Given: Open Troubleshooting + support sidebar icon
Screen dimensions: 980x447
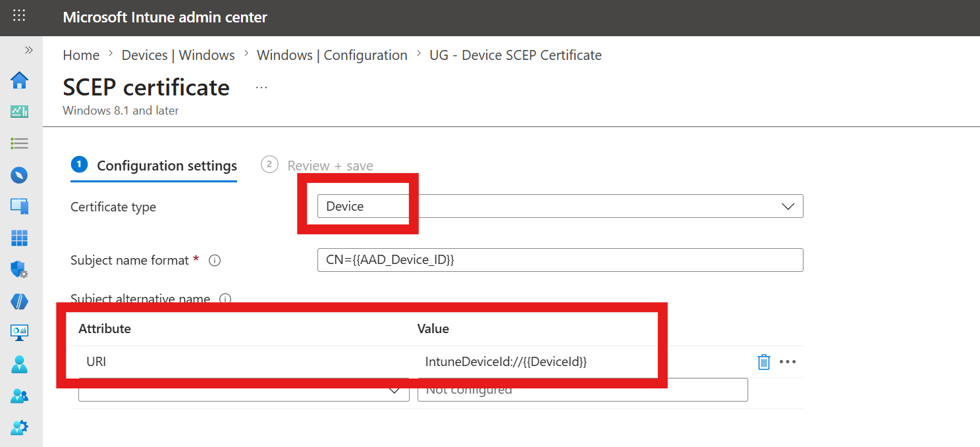Looking at the screenshot, I should coord(20,427).
